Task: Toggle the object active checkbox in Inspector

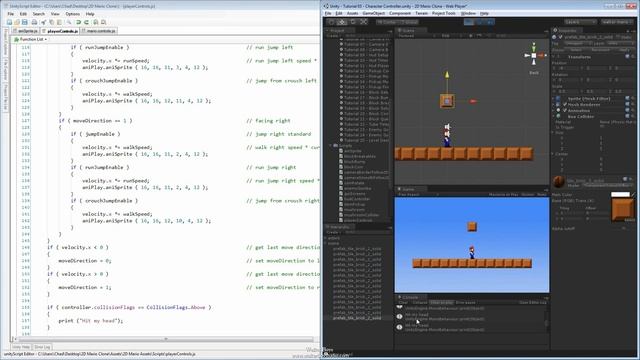Action: point(560,37)
